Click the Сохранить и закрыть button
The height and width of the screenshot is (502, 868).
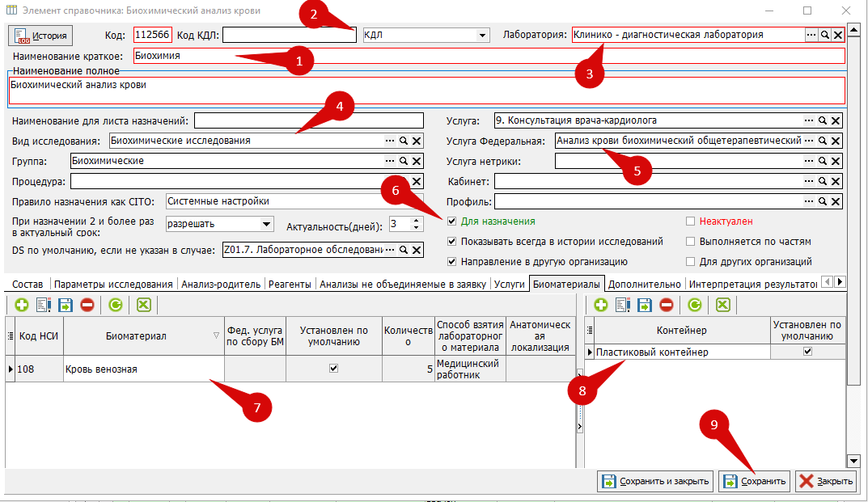(656, 481)
